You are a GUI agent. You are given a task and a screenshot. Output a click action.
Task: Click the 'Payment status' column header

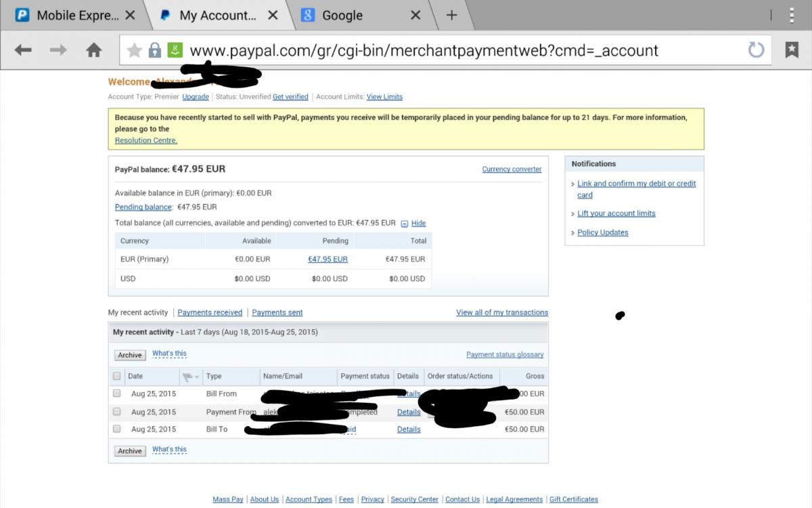tap(365, 377)
